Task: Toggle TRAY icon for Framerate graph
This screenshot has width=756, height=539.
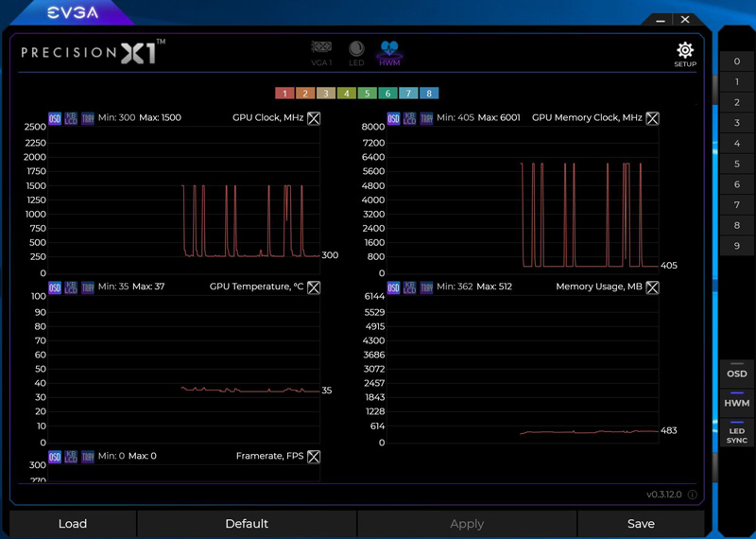Action: (x=87, y=456)
